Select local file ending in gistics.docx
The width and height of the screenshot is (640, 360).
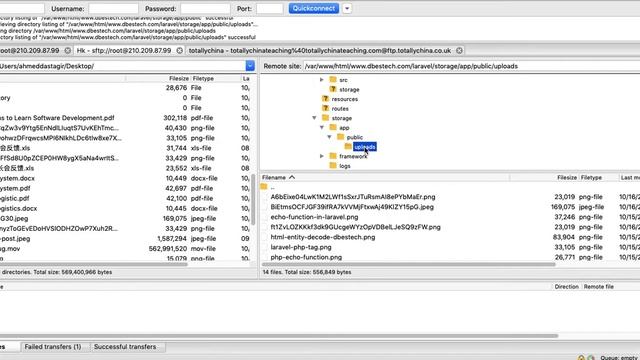point(18,209)
